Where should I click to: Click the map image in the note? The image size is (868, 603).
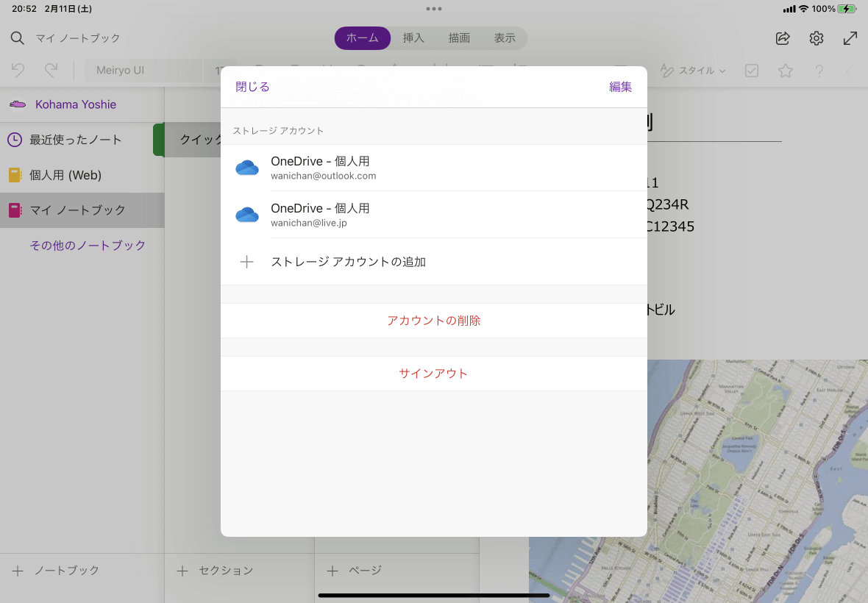[x=757, y=481]
